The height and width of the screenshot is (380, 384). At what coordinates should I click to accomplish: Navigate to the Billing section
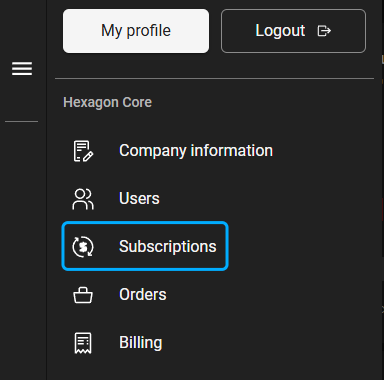[141, 343]
